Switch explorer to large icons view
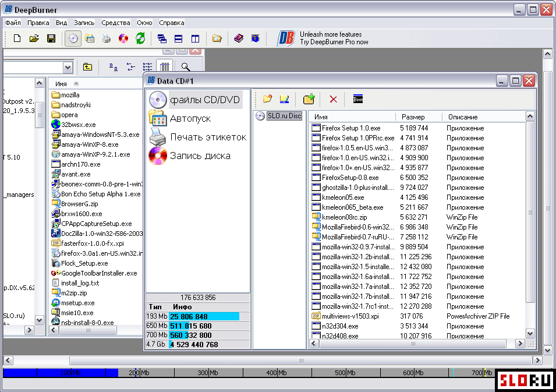This screenshot has height=392, width=556. [114, 67]
